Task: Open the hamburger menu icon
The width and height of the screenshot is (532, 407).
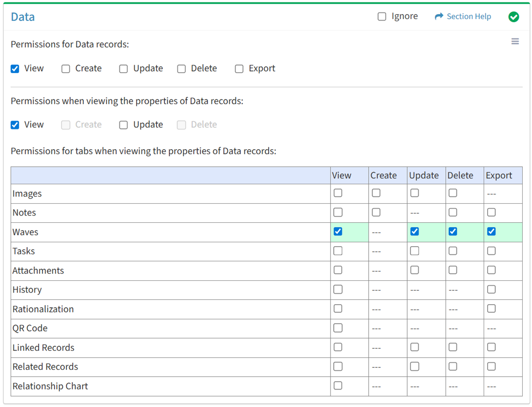Action: coord(515,42)
